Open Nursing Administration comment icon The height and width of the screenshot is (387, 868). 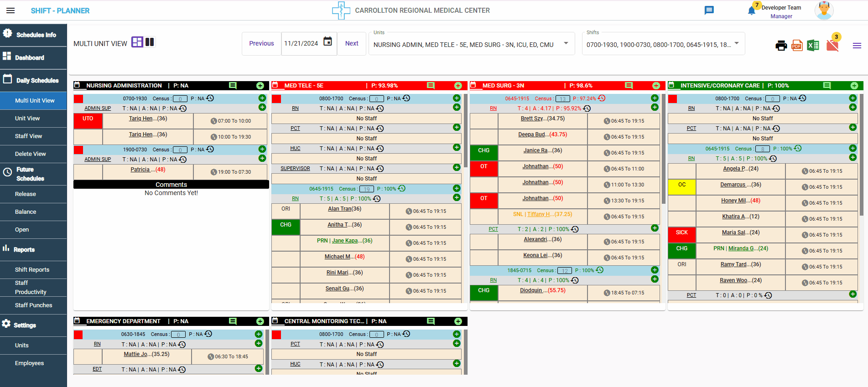point(233,86)
